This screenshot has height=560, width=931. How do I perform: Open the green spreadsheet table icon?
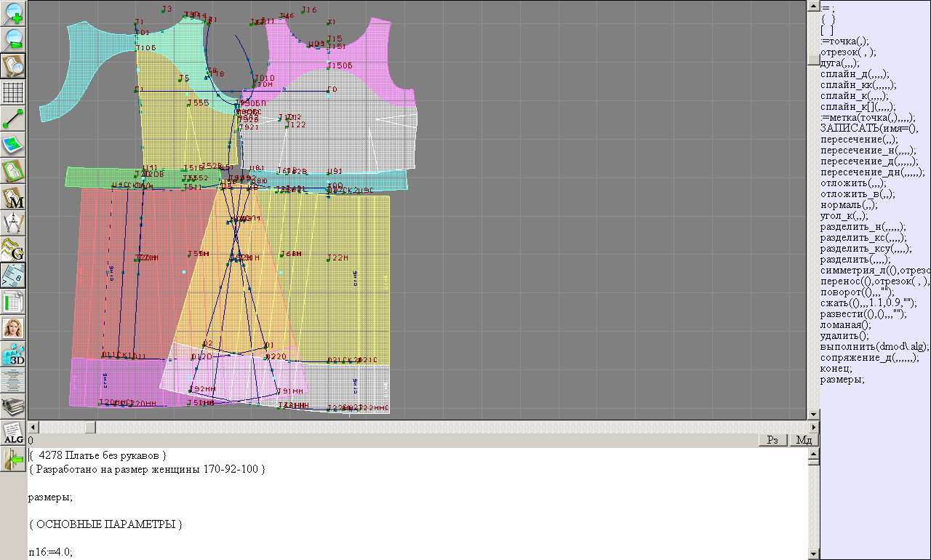click(13, 302)
